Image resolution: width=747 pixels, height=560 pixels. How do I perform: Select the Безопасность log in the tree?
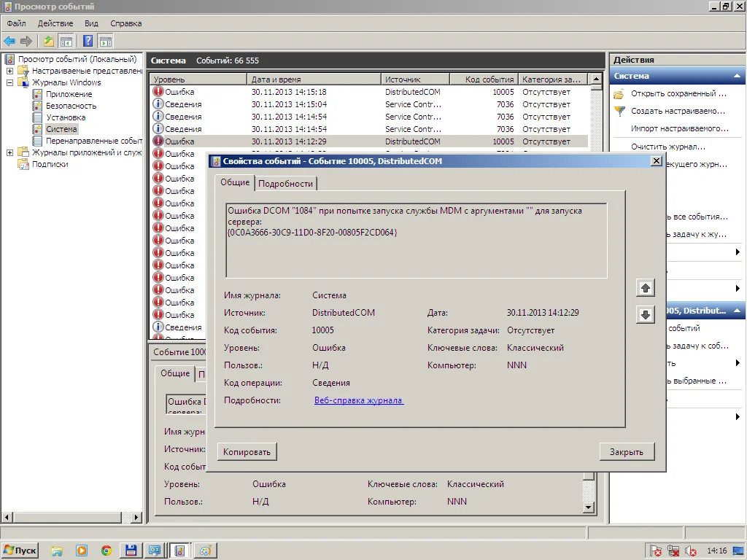[x=71, y=106]
